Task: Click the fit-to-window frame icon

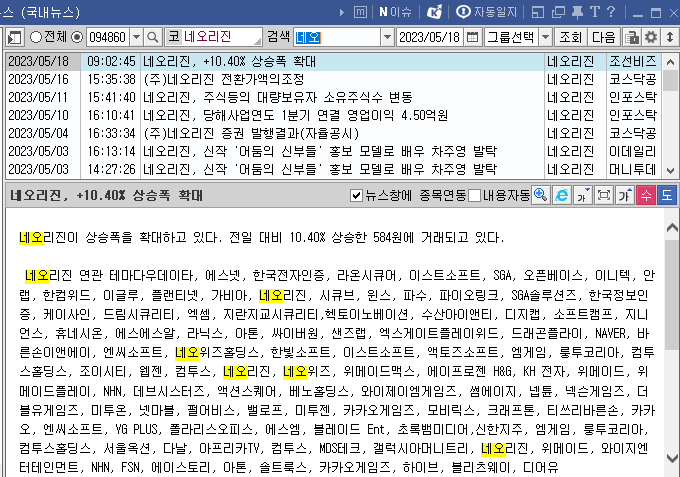Action: 604,195
